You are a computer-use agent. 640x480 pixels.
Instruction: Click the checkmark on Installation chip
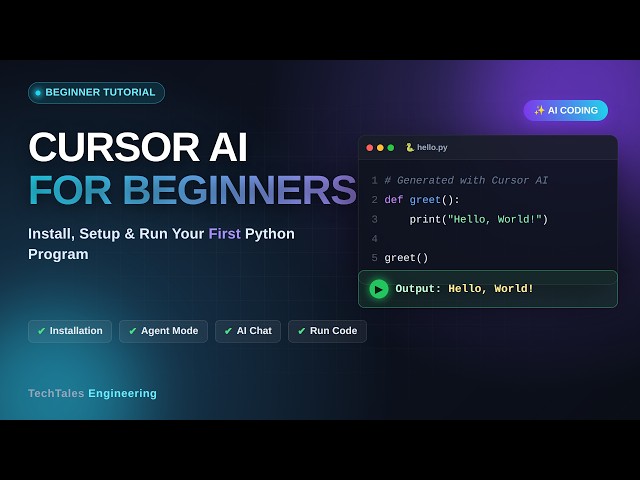41,331
